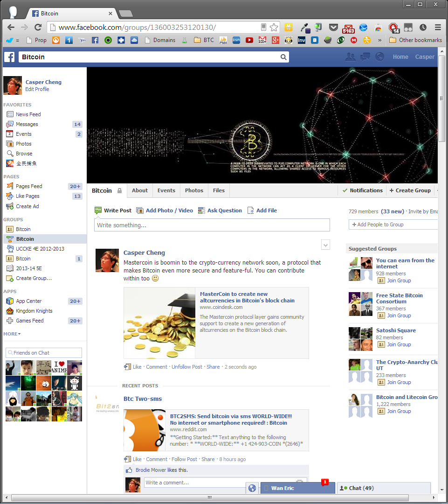Click the thumbs-up icon beside Brodie Mower

129,470
